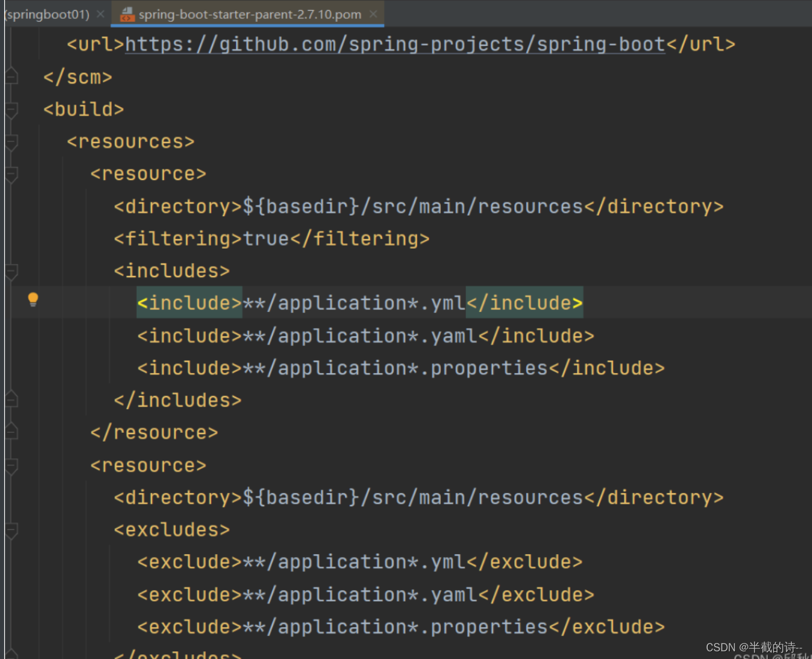Collapse the build element fold marker
The height and width of the screenshot is (659, 812).
coord(12,109)
